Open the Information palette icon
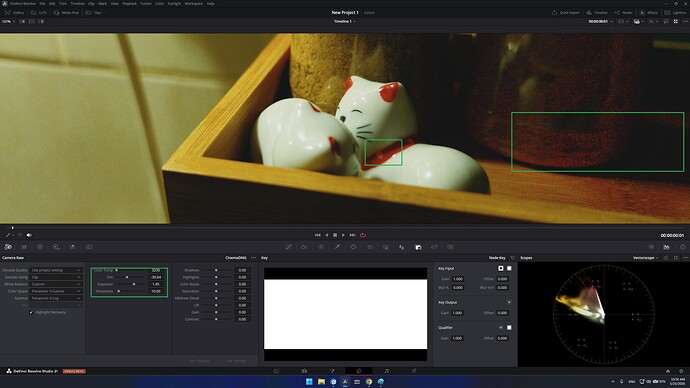 [x=683, y=247]
